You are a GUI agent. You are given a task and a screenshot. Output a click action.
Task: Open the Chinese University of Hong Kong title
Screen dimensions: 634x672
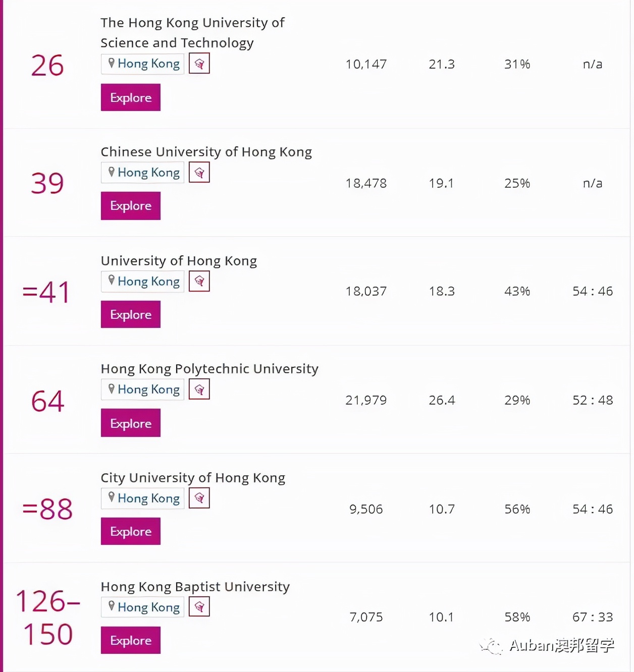coord(206,152)
